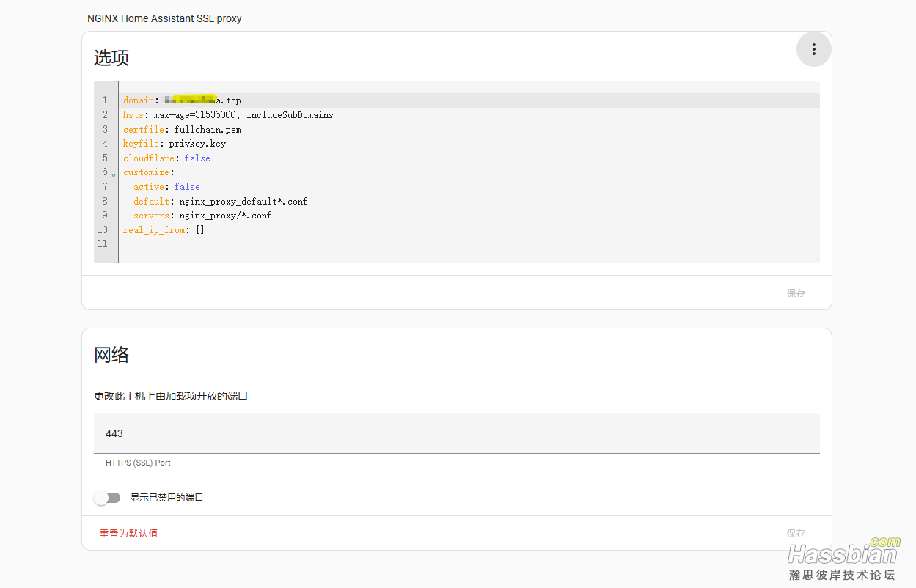Save the 选项 configuration
Image resolution: width=916 pixels, height=588 pixels.
click(796, 293)
